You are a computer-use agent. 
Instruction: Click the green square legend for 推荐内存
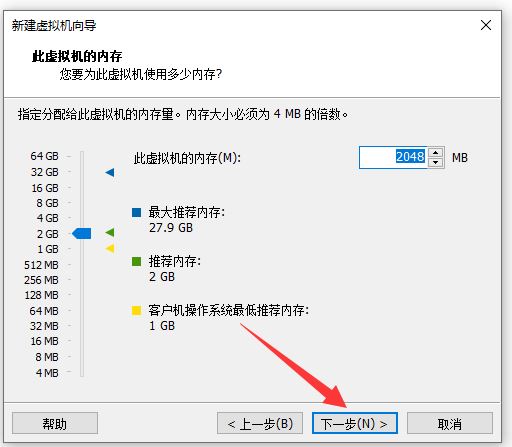[136, 261]
